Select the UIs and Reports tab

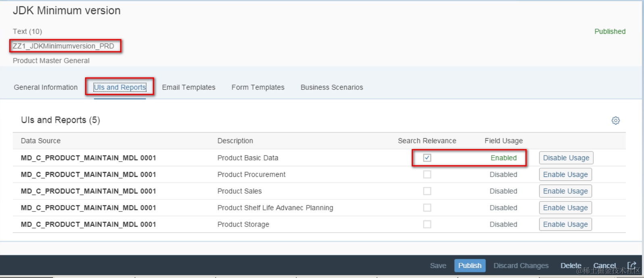120,87
